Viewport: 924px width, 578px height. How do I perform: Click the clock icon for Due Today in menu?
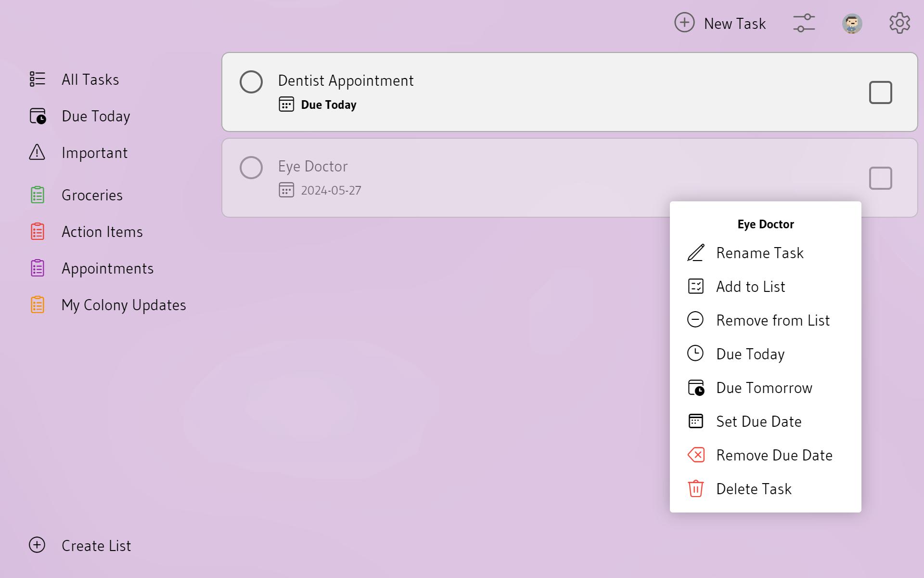[x=695, y=353]
